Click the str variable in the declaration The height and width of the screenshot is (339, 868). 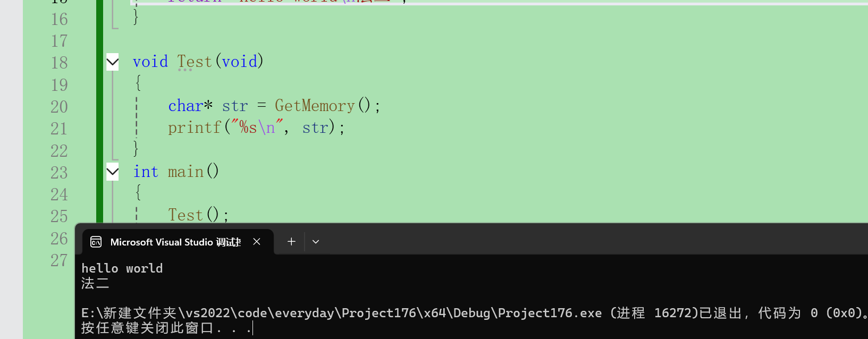(x=235, y=106)
